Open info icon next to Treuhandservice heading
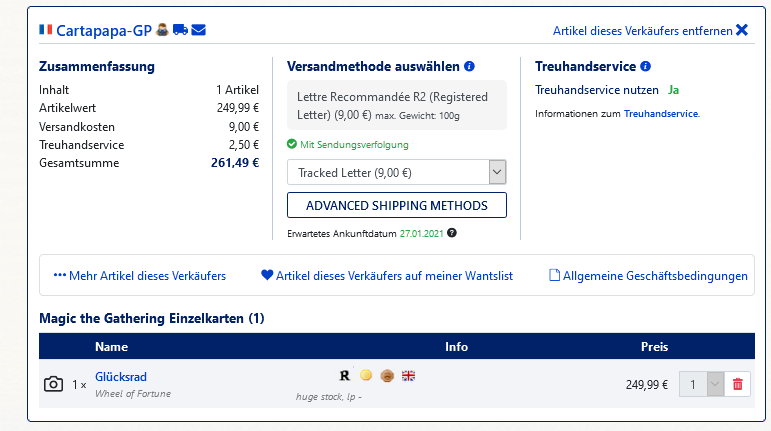 click(x=645, y=67)
